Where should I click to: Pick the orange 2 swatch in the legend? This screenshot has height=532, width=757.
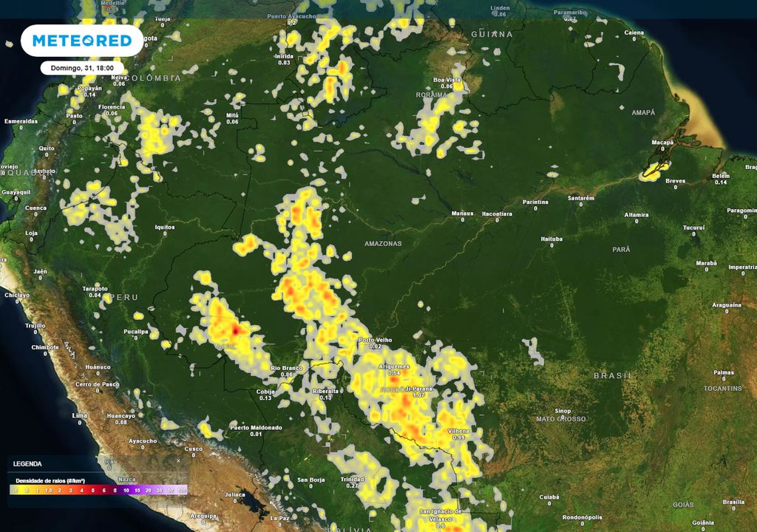click(x=60, y=490)
